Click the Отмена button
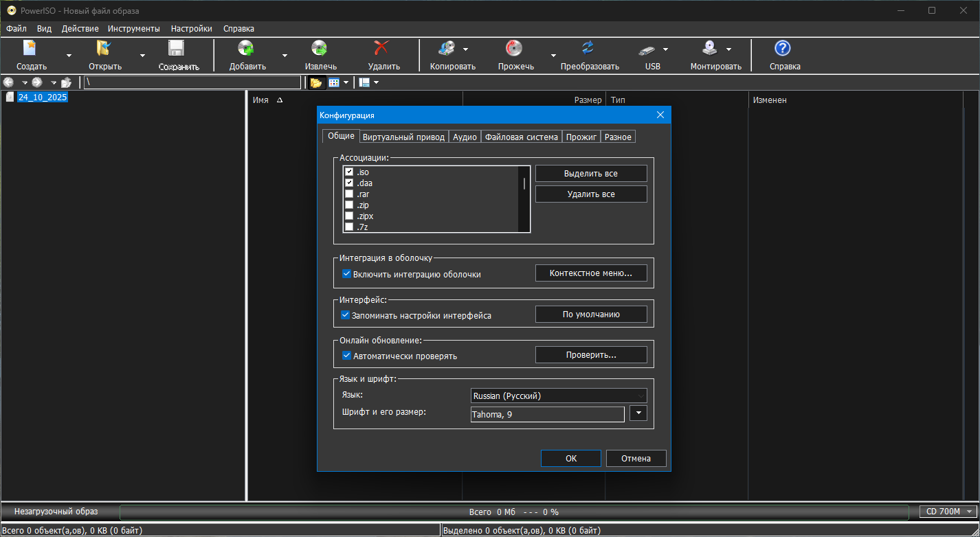Screen dimensions: 980x537 pyautogui.click(x=636, y=459)
